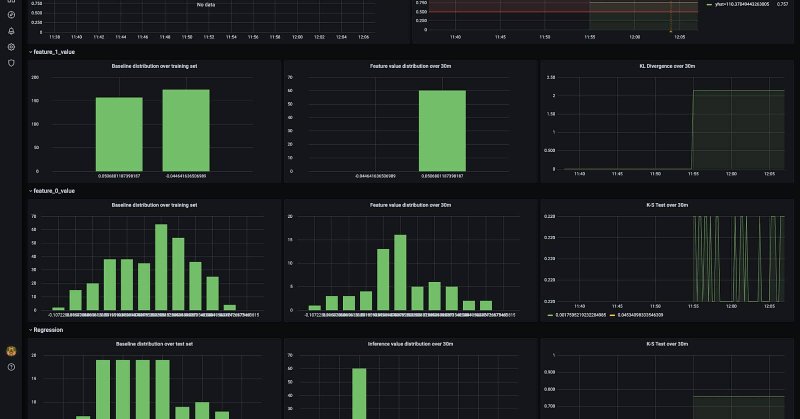Viewport: 800px width, 419px height.
Task: Open Baseline distribution over test set panel title
Action: [154, 344]
